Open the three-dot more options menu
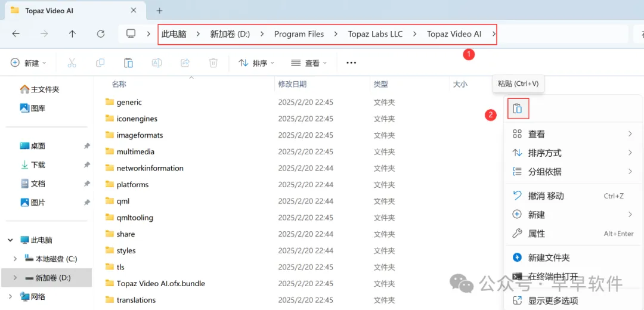The width and height of the screenshot is (644, 310). [x=351, y=63]
